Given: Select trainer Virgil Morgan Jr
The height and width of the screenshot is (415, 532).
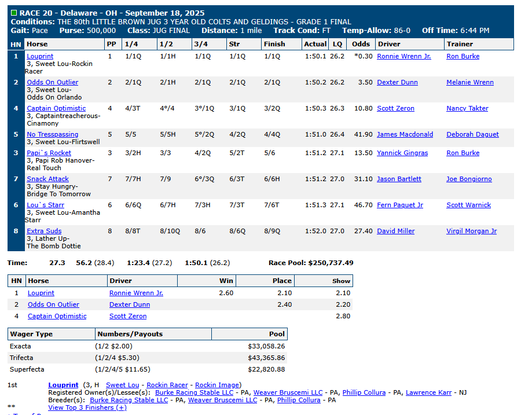Looking at the screenshot, I should [471, 231].
